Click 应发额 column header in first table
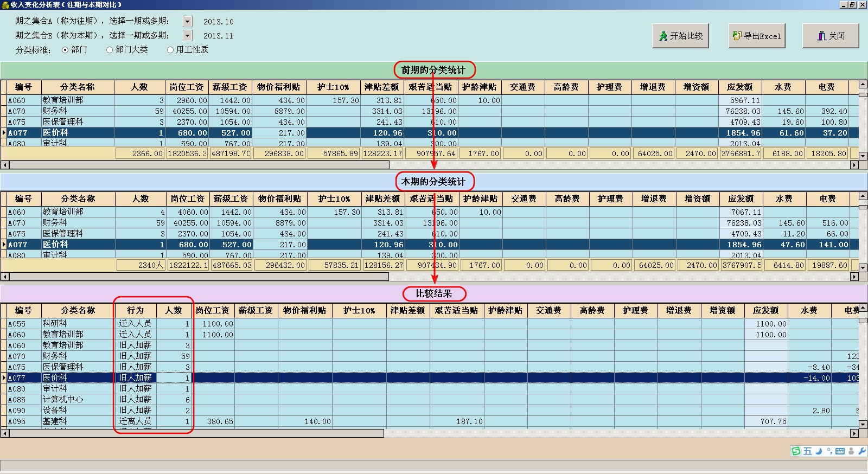 tap(739, 87)
